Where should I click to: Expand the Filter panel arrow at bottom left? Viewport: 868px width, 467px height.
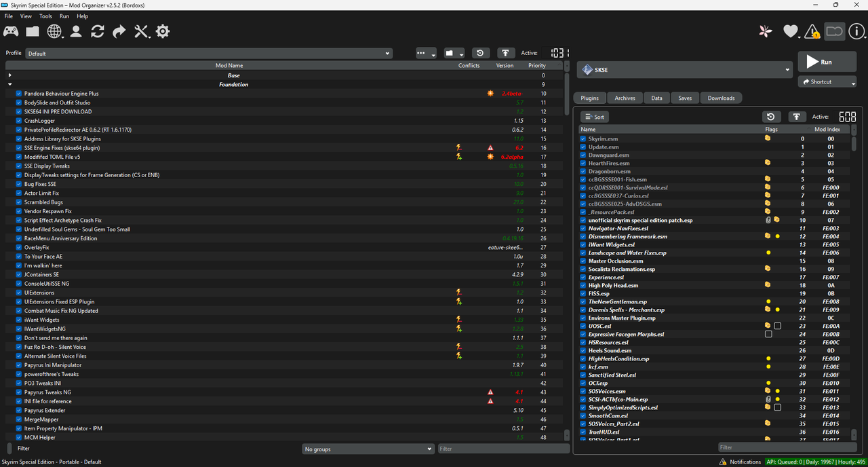9,448
